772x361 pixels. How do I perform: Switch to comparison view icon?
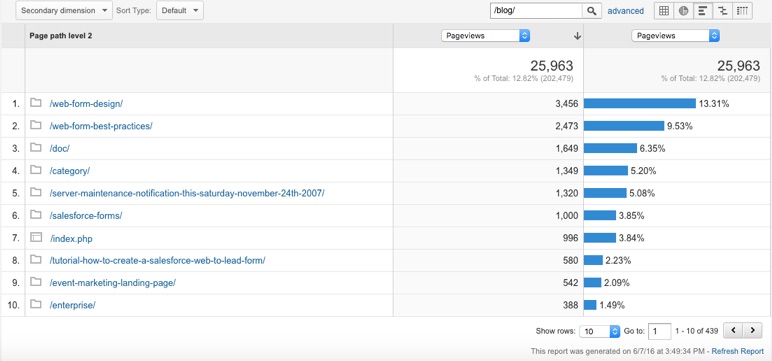pos(722,11)
